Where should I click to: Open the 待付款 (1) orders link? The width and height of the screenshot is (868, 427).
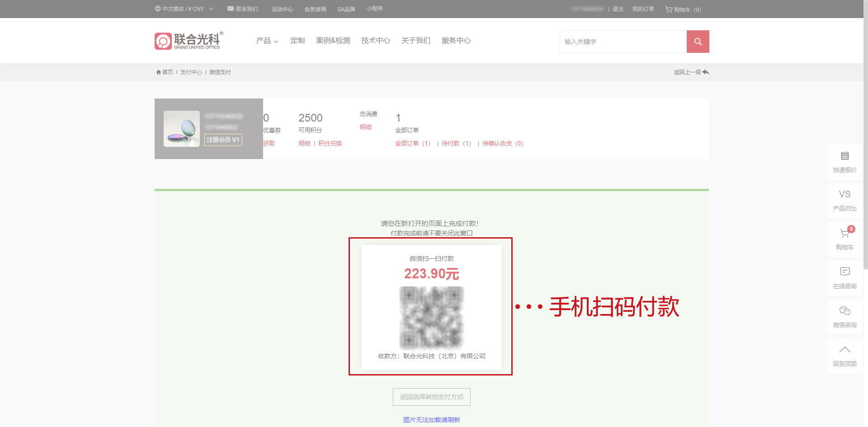pyautogui.click(x=456, y=143)
